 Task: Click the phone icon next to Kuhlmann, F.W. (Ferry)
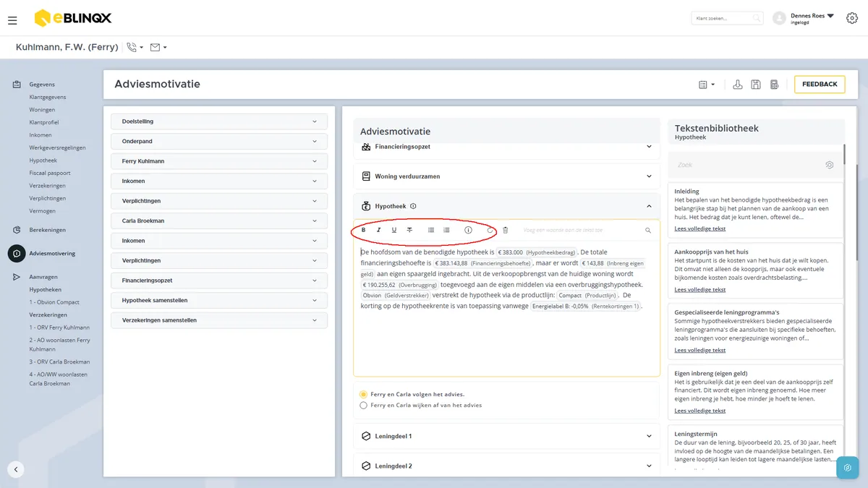pyautogui.click(x=132, y=47)
